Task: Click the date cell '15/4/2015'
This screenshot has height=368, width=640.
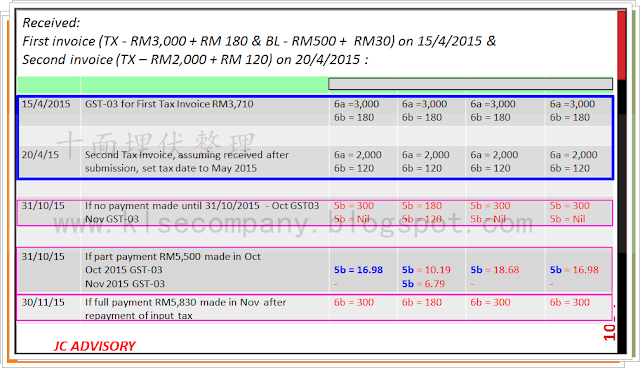Action: (x=46, y=104)
